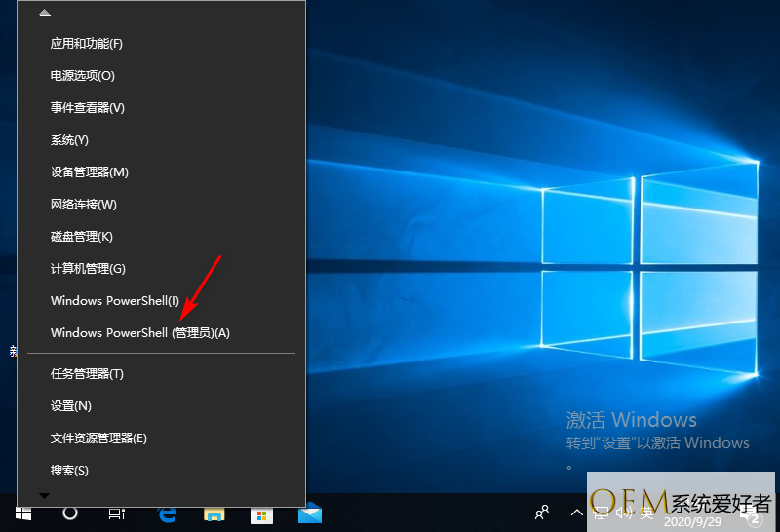
Task: Click the People icon in system tray
Action: point(542,513)
